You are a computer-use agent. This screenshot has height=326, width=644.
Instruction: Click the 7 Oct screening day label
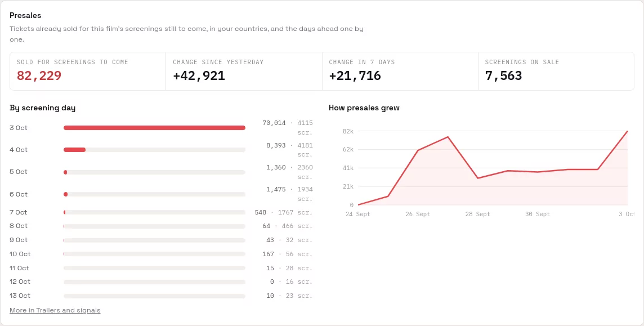(x=19, y=212)
